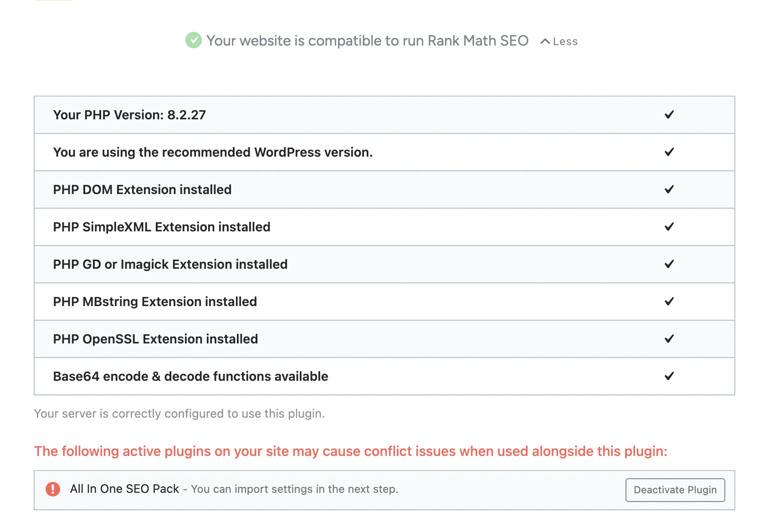Click the import settings note text
This screenshot has width=769, height=532.
294,489
